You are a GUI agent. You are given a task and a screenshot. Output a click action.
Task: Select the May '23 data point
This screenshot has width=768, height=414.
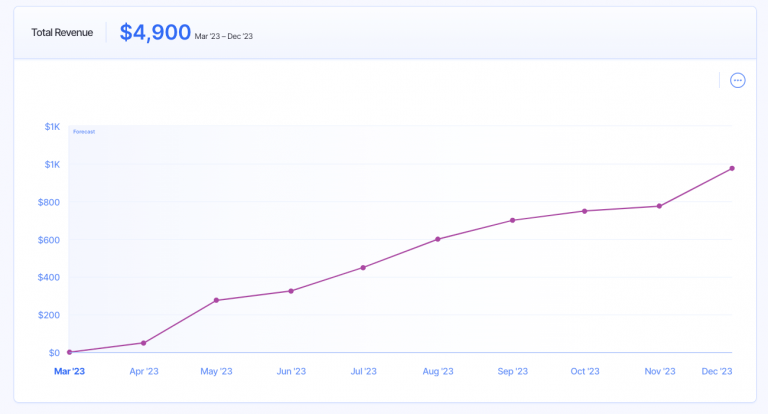click(x=216, y=300)
